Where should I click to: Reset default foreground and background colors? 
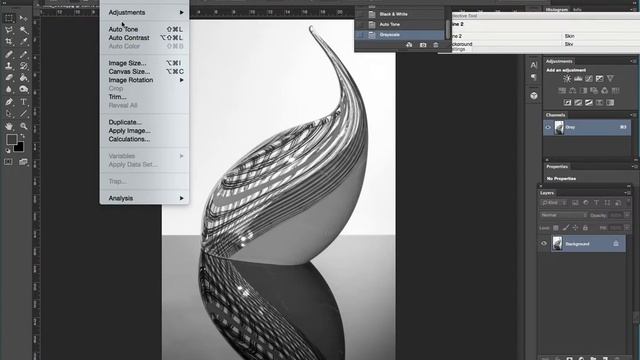pos(8,150)
